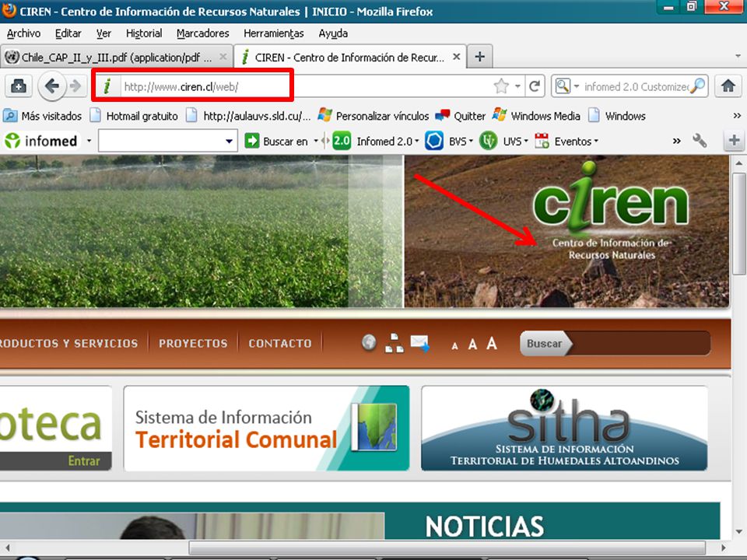Image resolution: width=747 pixels, height=560 pixels.
Task: Show hidden infomed toolbar items chevron
Action: (676, 141)
